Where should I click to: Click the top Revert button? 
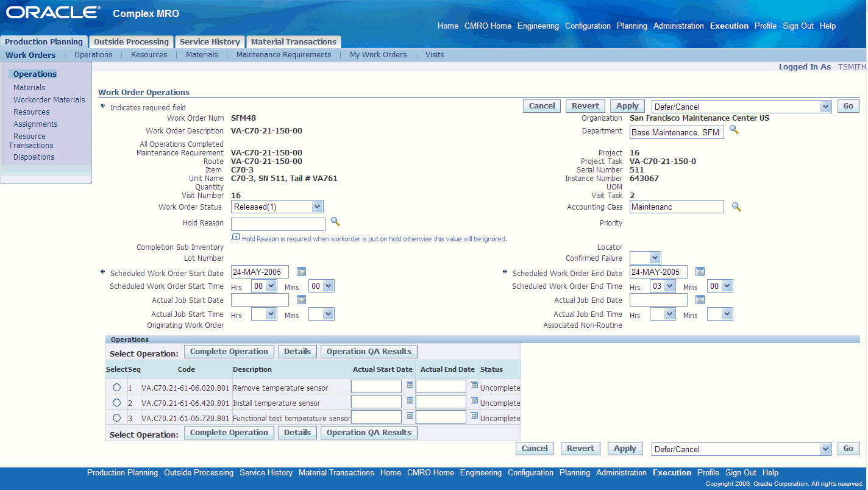[x=585, y=106]
